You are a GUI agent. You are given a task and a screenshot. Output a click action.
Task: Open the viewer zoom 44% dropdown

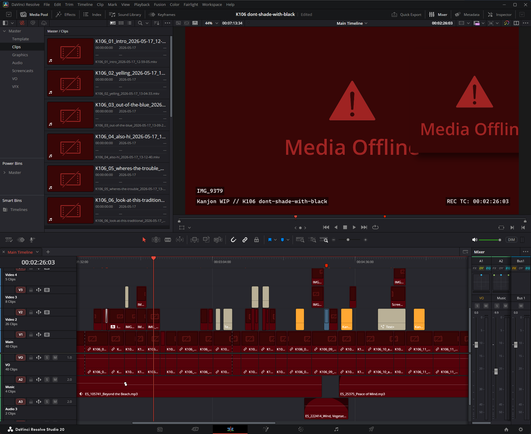click(211, 23)
